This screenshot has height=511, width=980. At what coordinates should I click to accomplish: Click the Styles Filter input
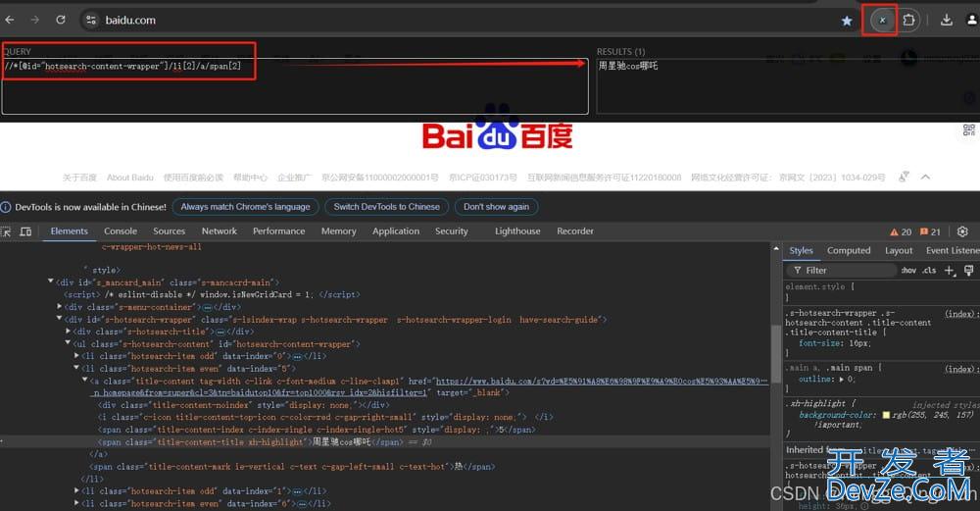coord(841,270)
